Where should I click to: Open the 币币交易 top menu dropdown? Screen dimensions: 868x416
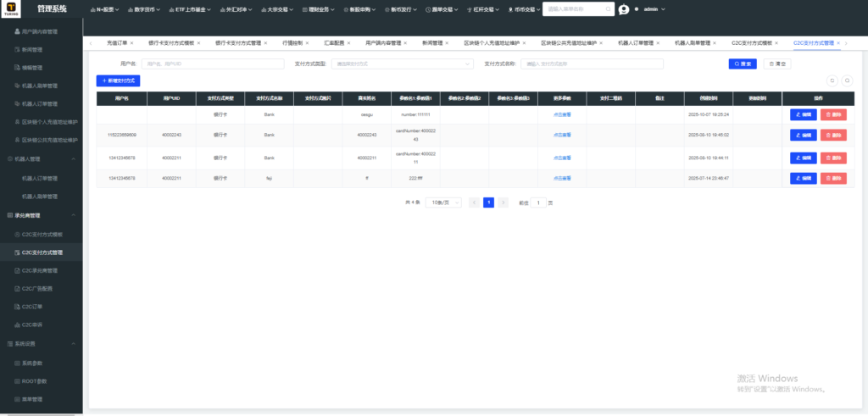coord(524,9)
